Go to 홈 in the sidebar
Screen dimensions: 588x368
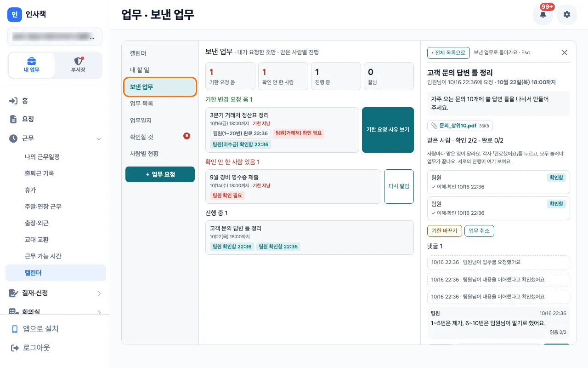pyautogui.click(x=55, y=101)
